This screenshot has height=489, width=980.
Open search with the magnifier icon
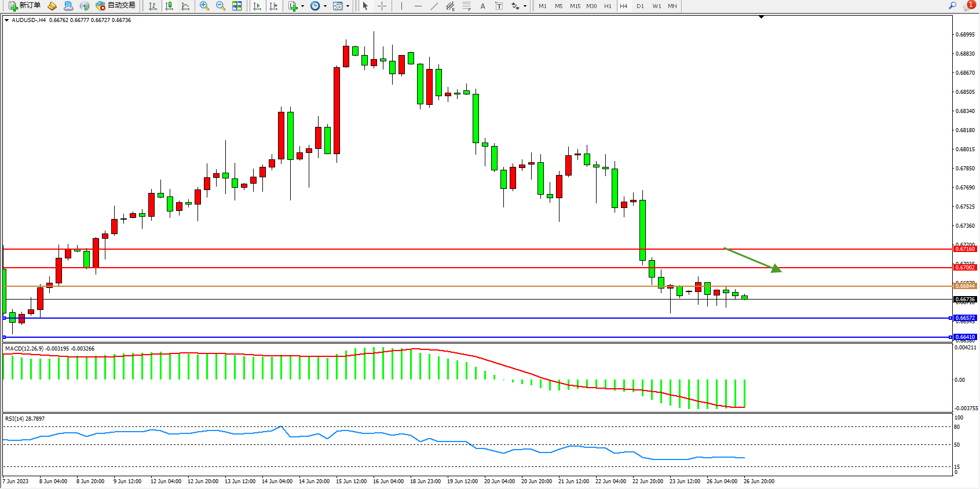pyautogui.click(x=952, y=6)
